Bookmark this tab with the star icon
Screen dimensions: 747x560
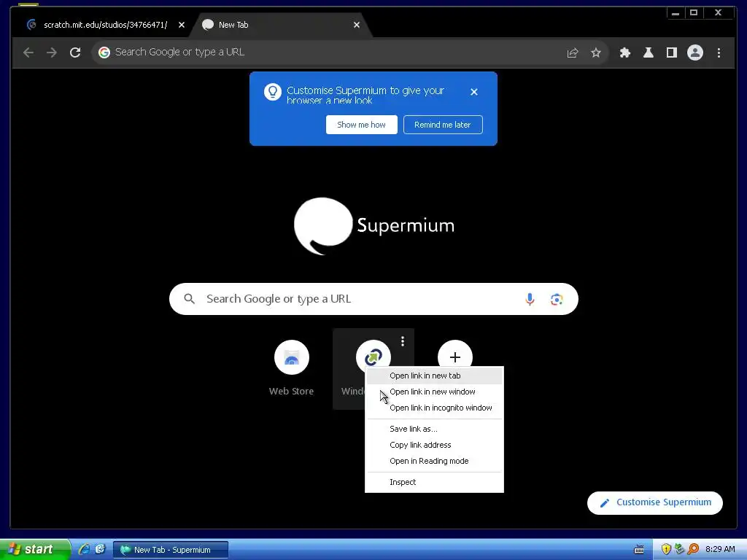tap(596, 52)
